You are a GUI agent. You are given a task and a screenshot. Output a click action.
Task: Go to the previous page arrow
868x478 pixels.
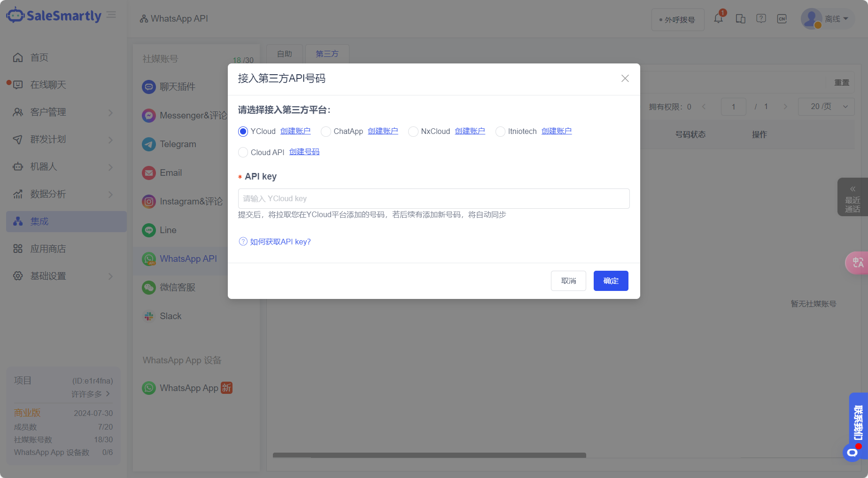(704, 107)
